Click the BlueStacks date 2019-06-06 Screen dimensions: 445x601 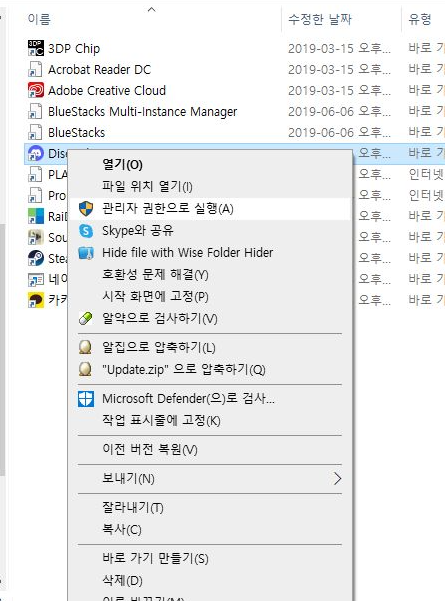tap(339, 133)
